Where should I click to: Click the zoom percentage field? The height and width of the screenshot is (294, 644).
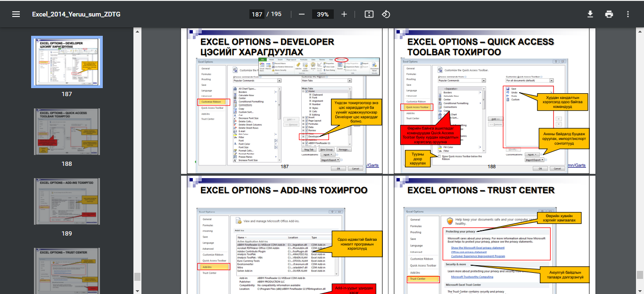click(323, 14)
